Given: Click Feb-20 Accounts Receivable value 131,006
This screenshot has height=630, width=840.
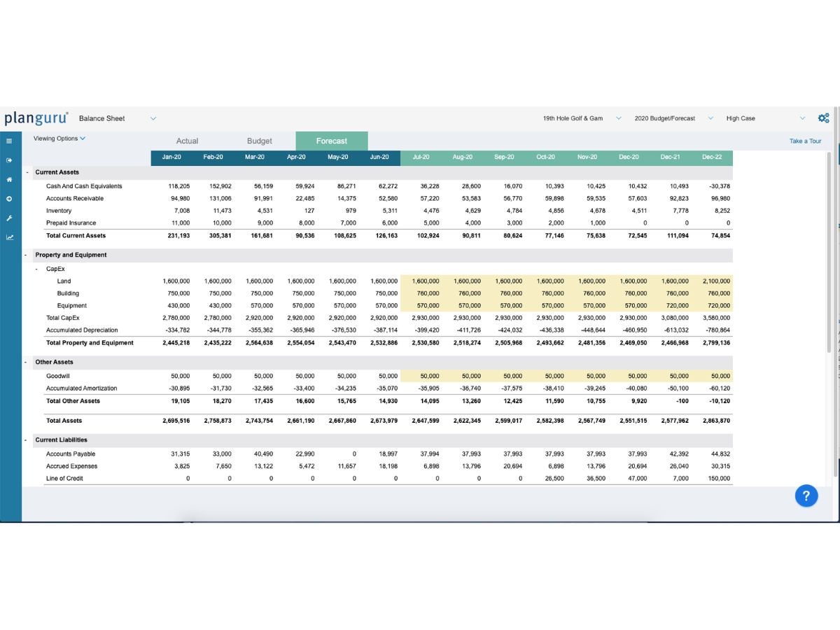Looking at the screenshot, I should tap(220, 199).
